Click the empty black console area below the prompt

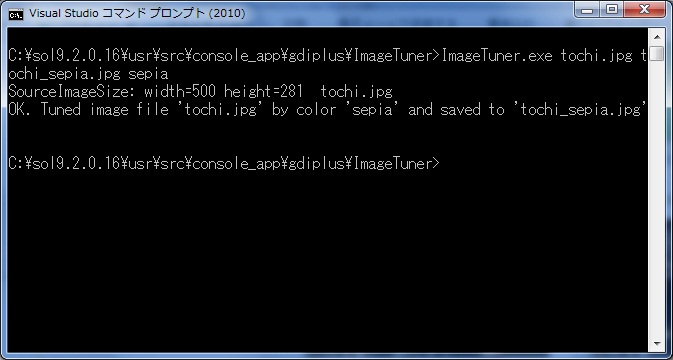point(328,257)
